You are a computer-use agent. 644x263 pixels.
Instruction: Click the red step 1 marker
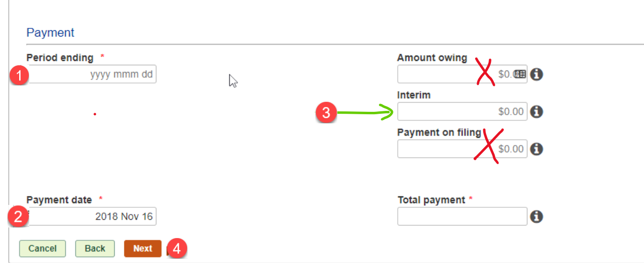point(20,75)
